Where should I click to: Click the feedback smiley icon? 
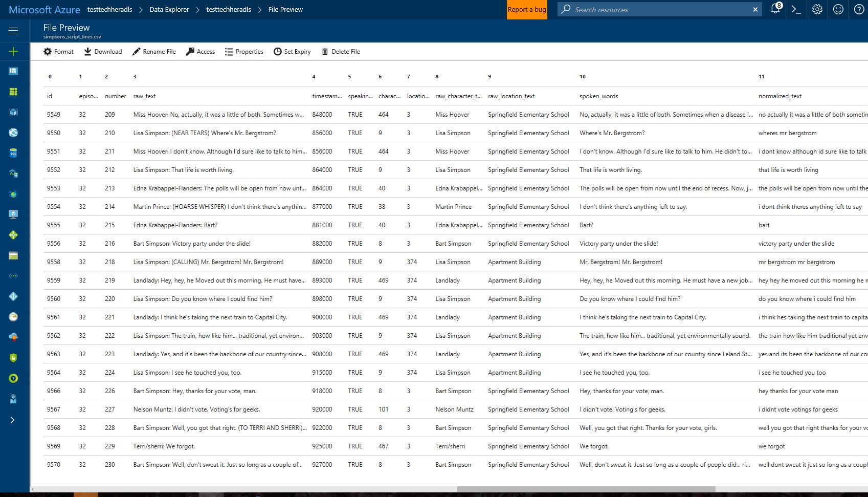[x=838, y=9]
